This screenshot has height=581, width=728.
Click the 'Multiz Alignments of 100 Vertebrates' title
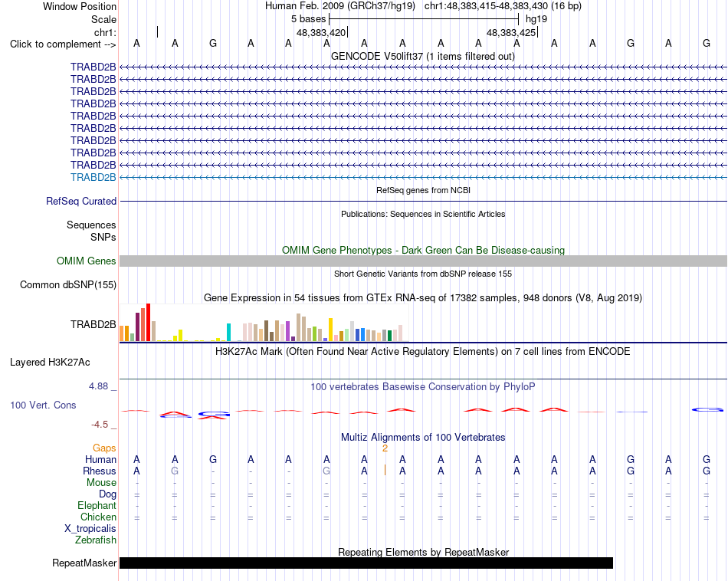(423, 438)
